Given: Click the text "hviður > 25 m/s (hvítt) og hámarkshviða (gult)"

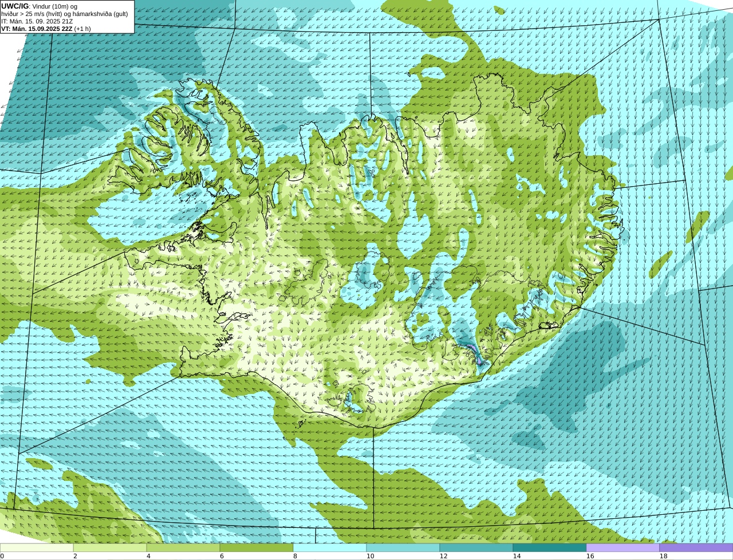Looking at the screenshot, I should (65, 14).
